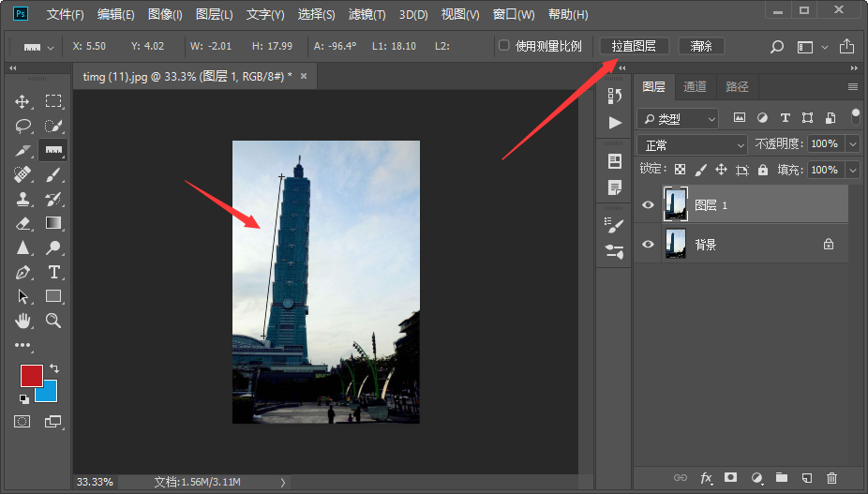The width and height of the screenshot is (868, 494).
Task: Toggle lock image pixels brush
Action: (701, 170)
